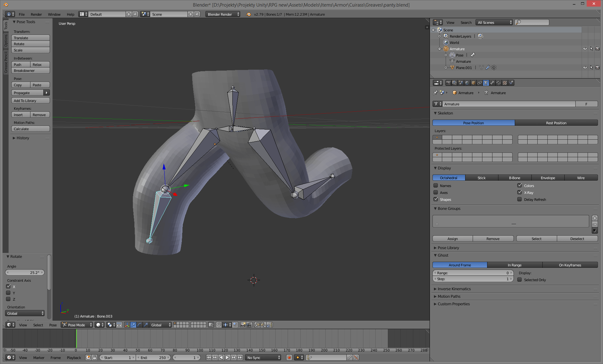Enable snap during transform magnet icon
The height and width of the screenshot is (364, 603).
pyautogui.click(x=219, y=325)
